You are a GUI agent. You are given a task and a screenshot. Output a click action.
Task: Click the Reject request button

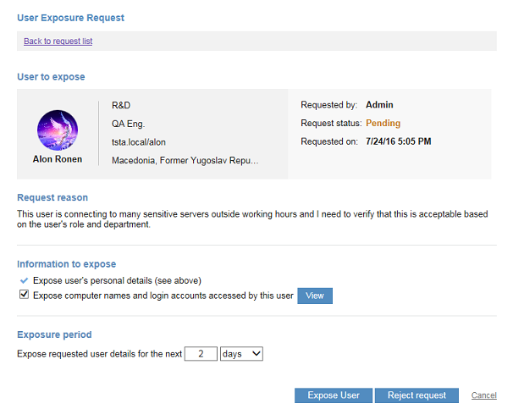[x=417, y=395]
